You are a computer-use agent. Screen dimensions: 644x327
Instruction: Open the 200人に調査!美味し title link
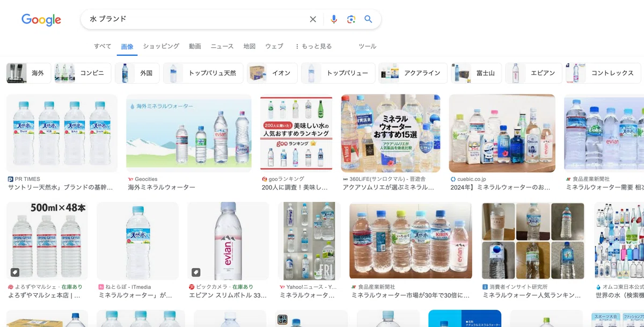pos(295,188)
